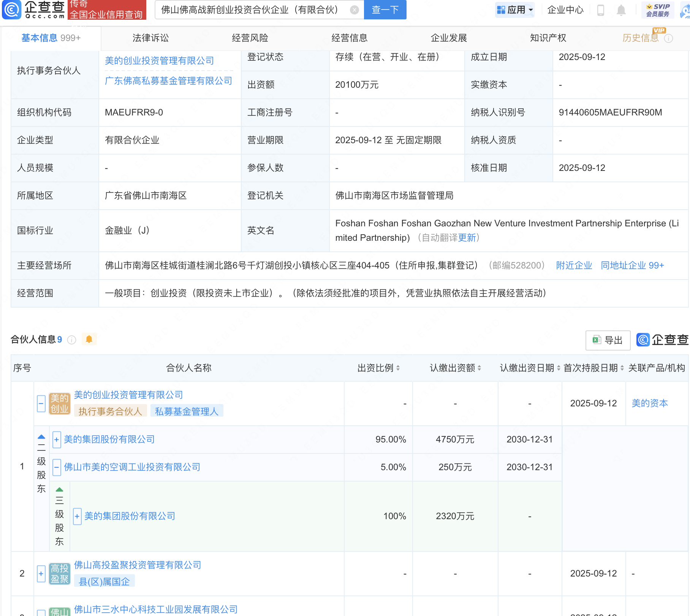Screen dimensions: 690x616
Task: Click 同地址企业 99+ link
Action: coord(632,265)
